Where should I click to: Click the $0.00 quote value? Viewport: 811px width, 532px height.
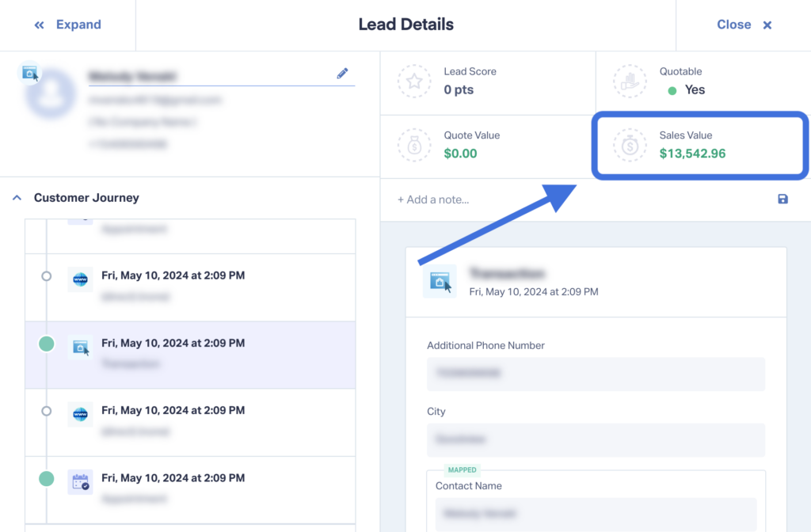(x=460, y=154)
